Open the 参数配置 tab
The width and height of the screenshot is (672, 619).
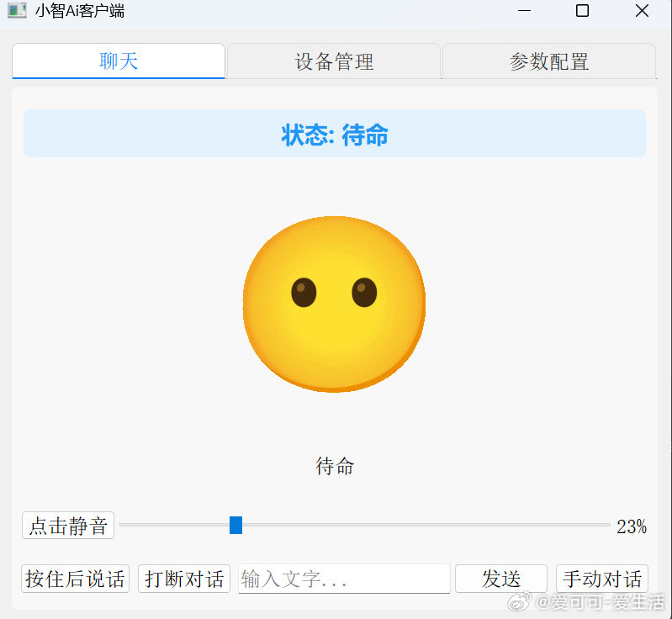[x=549, y=61]
